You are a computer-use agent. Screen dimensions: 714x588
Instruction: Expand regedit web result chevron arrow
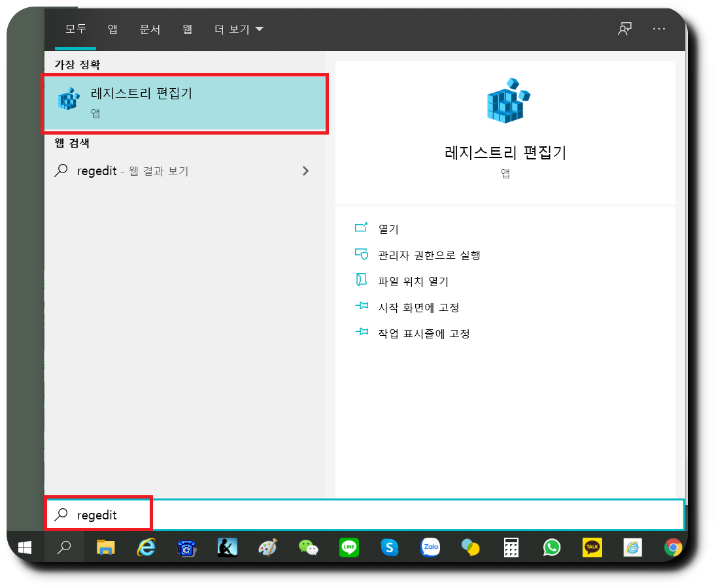point(305,171)
